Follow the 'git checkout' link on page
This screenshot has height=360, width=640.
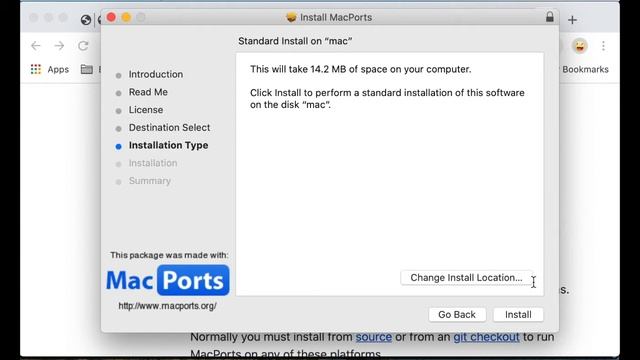[x=486, y=337]
